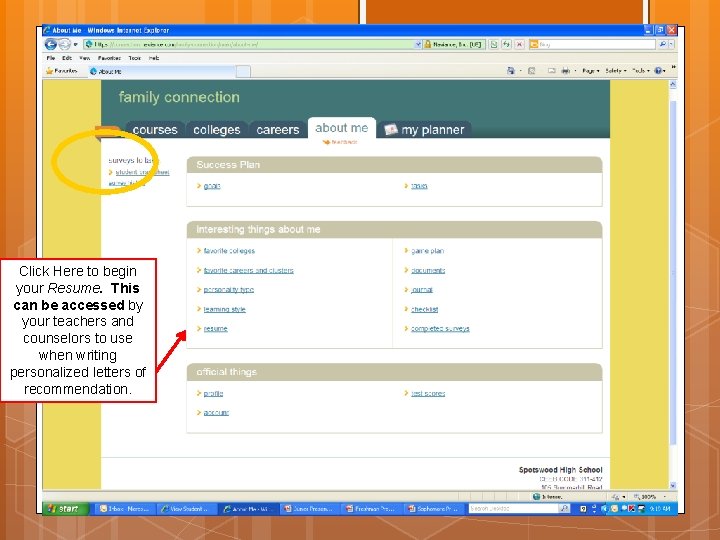Open the test scores link
This screenshot has width=720, height=540.
pyautogui.click(x=428, y=394)
